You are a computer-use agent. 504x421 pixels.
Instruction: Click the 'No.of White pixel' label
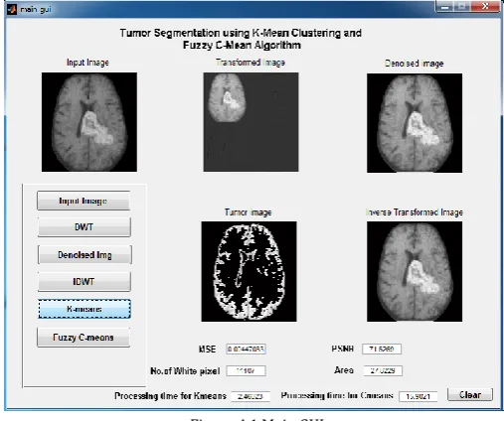[185, 371]
